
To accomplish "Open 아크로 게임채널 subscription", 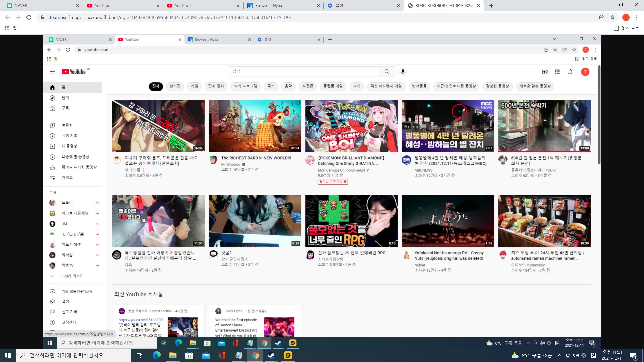I will coord(72,213).
